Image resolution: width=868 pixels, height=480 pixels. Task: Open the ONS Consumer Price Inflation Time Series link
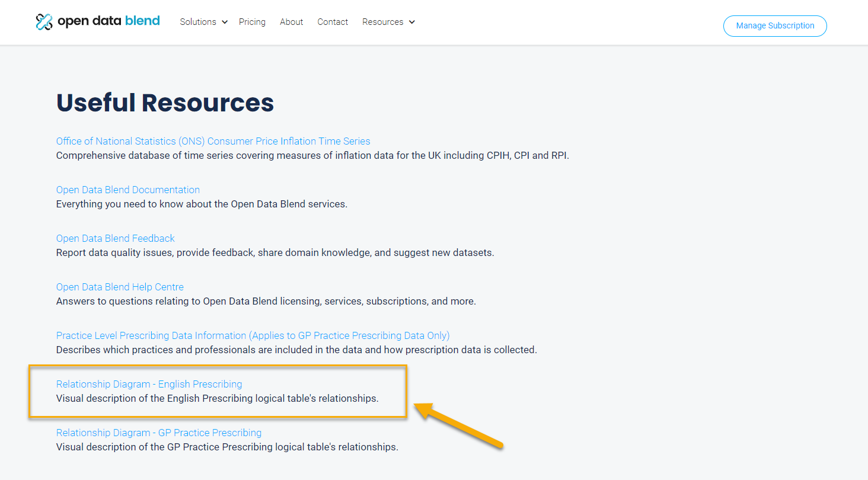click(x=213, y=141)
